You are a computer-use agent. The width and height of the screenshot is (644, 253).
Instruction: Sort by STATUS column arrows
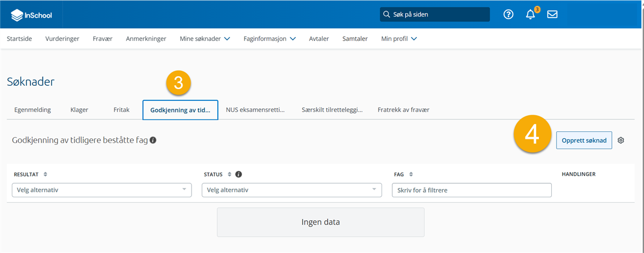pyautogui.click(x=230, y=174)
